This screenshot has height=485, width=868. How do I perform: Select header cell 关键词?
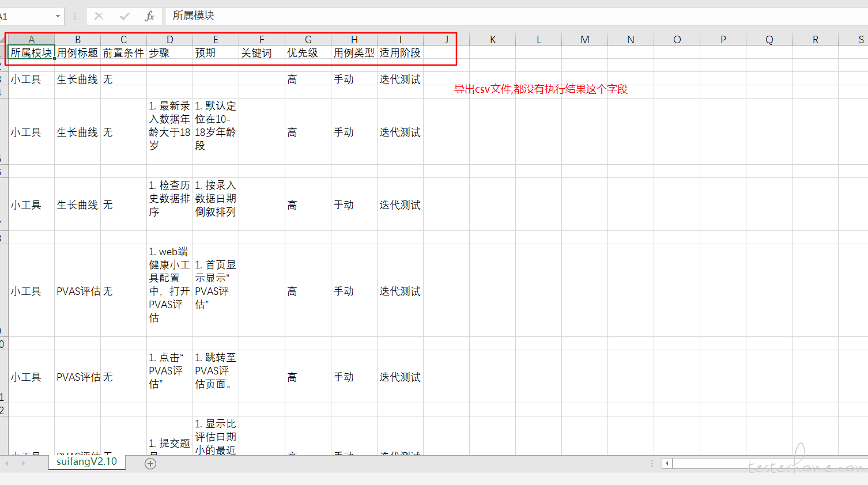click(262, 52)
